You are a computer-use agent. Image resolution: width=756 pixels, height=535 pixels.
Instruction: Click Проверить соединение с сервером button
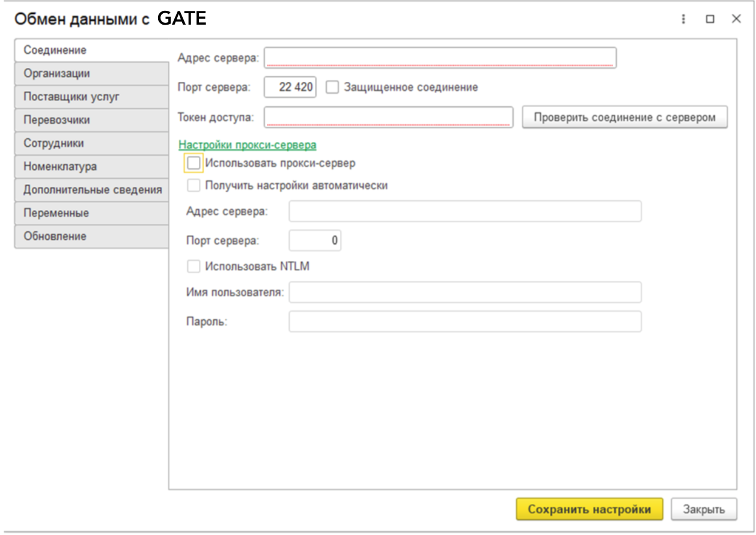624,117
